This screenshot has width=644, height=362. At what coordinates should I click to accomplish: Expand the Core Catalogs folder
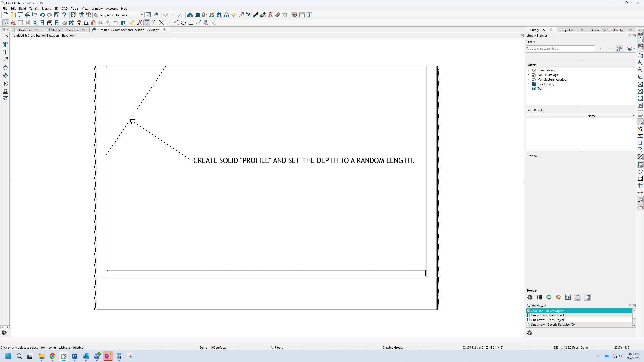click(x=528, y=70)
